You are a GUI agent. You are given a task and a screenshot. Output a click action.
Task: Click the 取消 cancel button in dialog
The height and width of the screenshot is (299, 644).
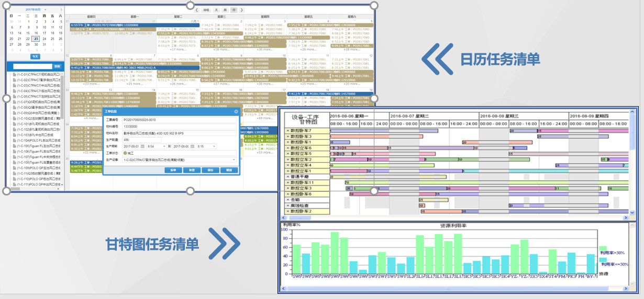[229, 170]
